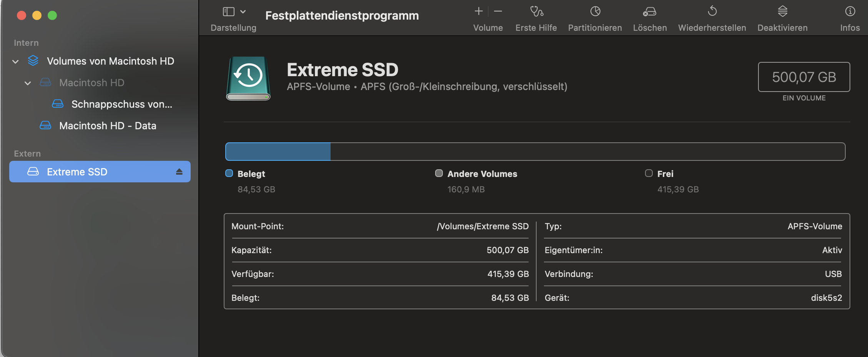Remove a volume with the minus icon
The width and height of the screenshot is (868, 357).
click(x=498, y=12)
